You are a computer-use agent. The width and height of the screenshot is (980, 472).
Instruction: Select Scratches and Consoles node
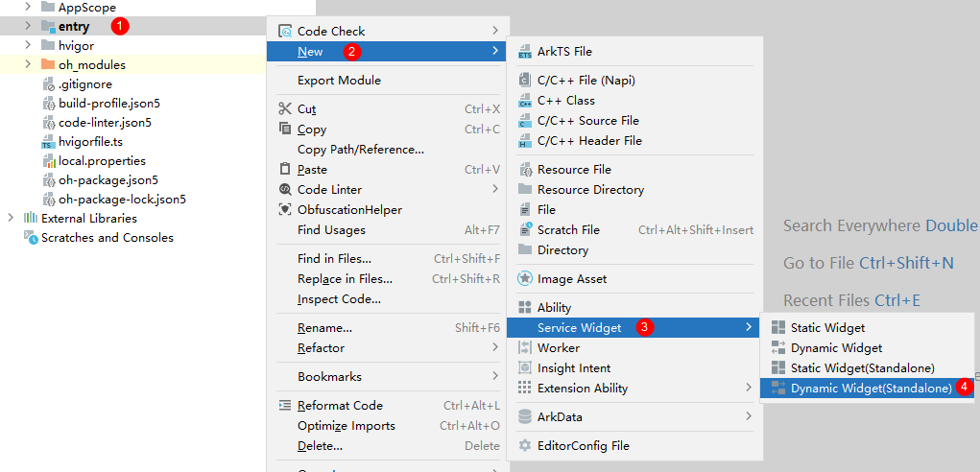107,238
